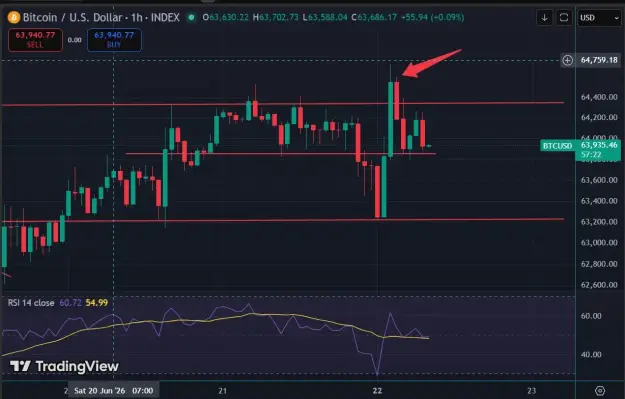The image size is (625, 399).
Task: Open the USD currency dropdown
Action: [x=599, y=18]
